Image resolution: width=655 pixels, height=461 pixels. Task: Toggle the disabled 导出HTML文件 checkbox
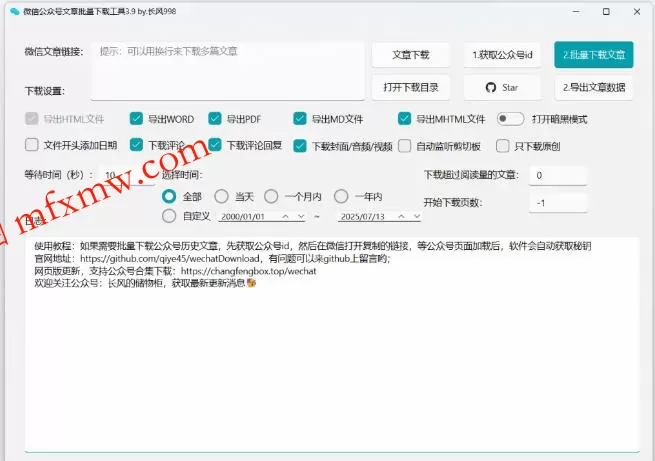pyautogui.click(x=31, y=119)
